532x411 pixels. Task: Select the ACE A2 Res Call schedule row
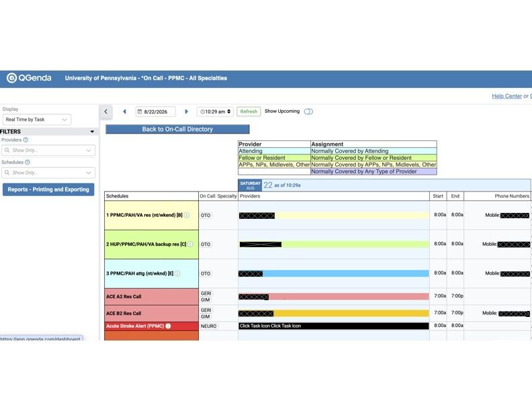151,297
